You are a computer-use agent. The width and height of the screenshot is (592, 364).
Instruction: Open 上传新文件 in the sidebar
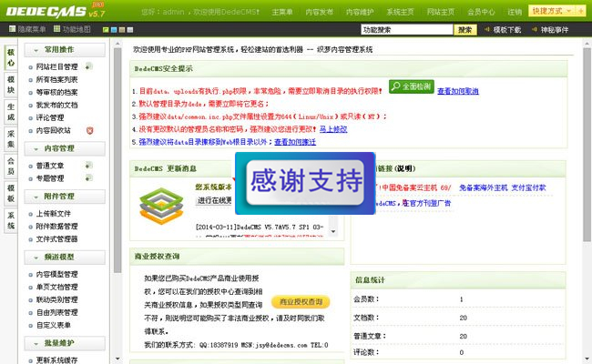53,214
